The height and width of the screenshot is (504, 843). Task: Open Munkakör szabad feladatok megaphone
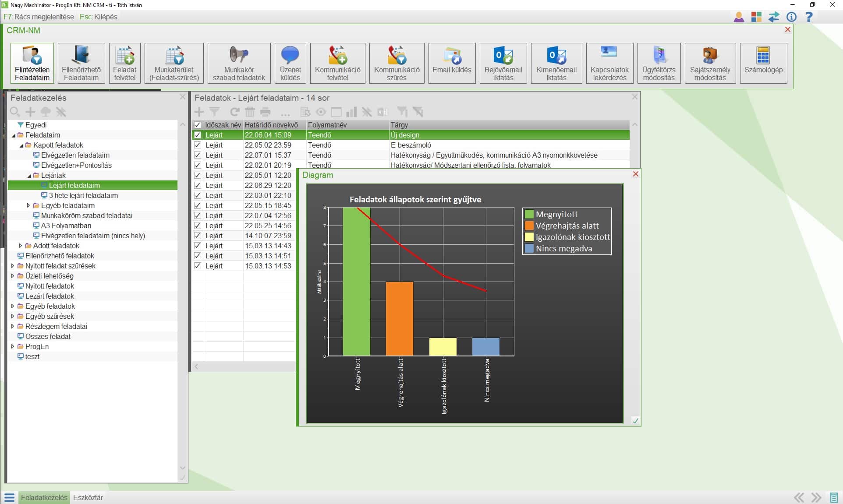239,63
